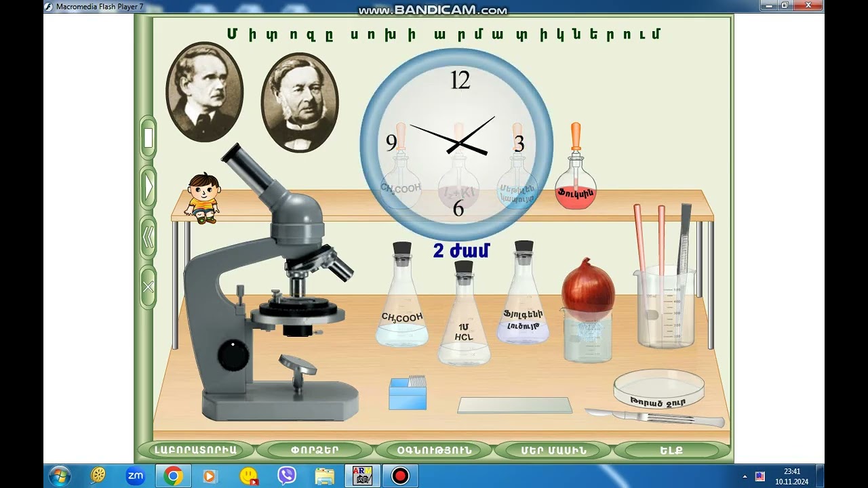Image resolution: width=868 pixels, height=488 pixels.
Task: Select the glass slide on the table
Action: pos(515,405)
